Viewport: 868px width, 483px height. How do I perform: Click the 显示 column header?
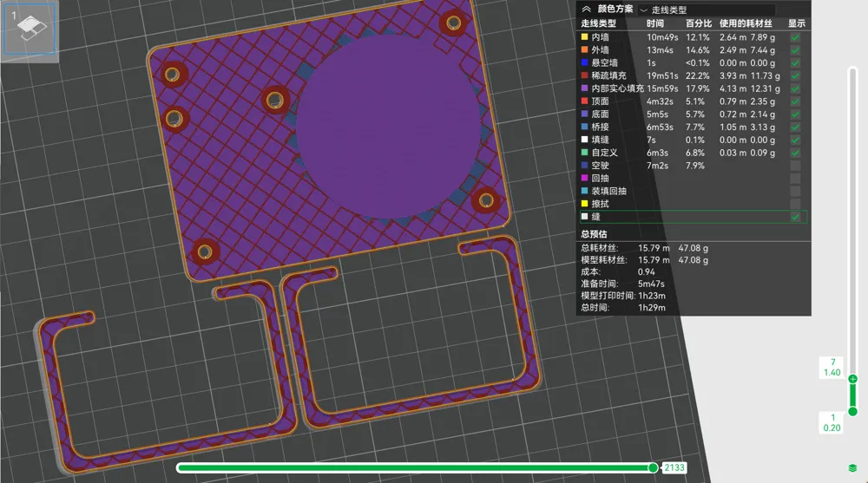[x=797, y=23]
